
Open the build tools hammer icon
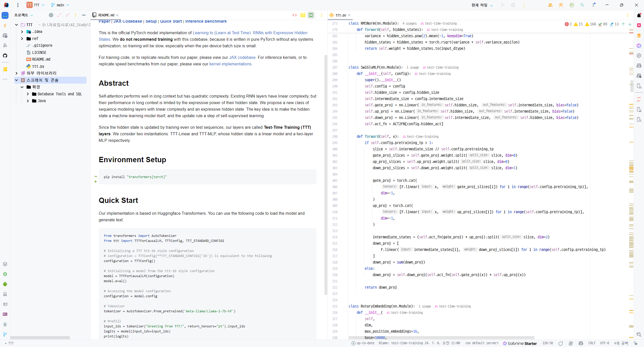561,5
